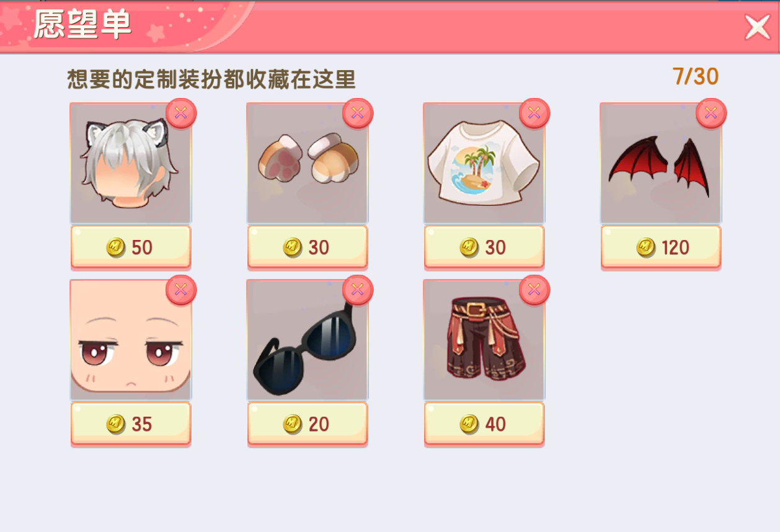The image size is (780, 532).
Task: Select the red demon wings thumbnail
Action: click(x=661, y=163)
